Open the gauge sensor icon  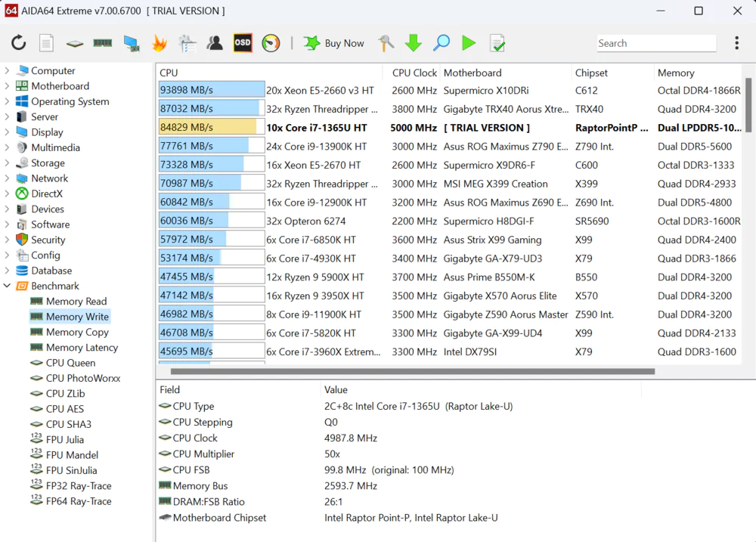click(x=271, y=43)
